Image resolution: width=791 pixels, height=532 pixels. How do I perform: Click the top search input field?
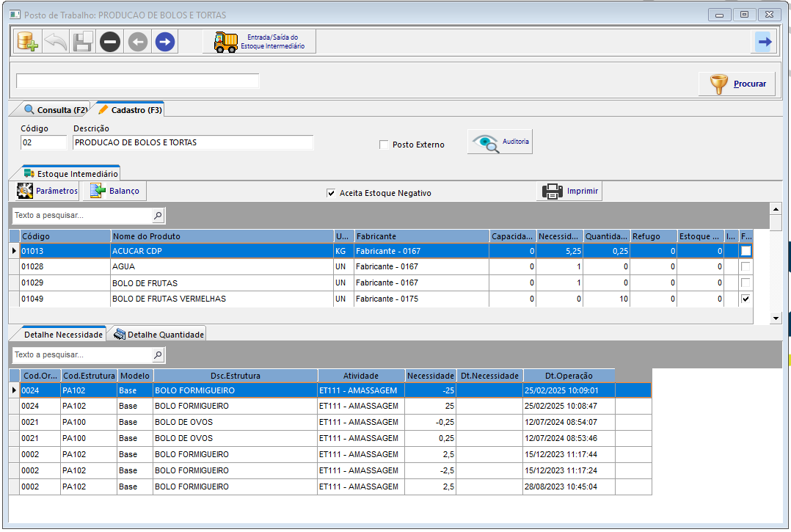(x=138, y=81)
